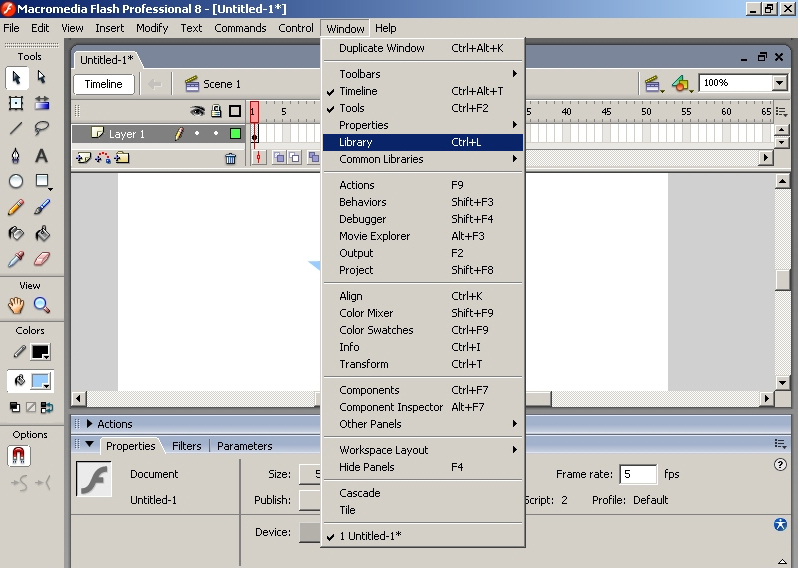This screenshot has height=568, width=800.
Task: Select the Free Transform tool
Action: 16,103
